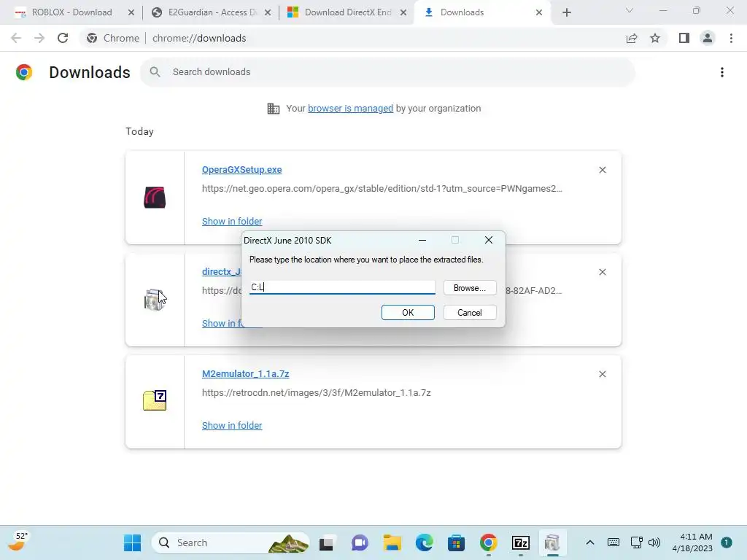Reload the downloads page
This screenshot has height=560, width=747.
[63, 38]
